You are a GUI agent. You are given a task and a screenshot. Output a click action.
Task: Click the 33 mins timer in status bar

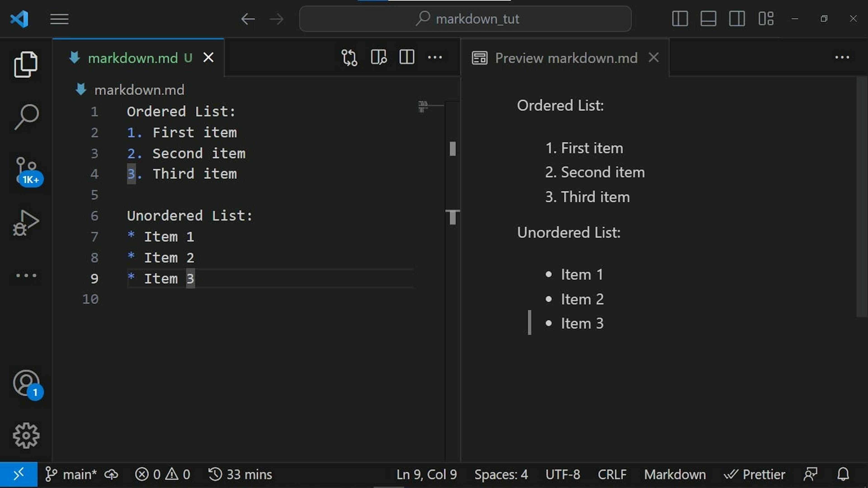tap(240, 474)
